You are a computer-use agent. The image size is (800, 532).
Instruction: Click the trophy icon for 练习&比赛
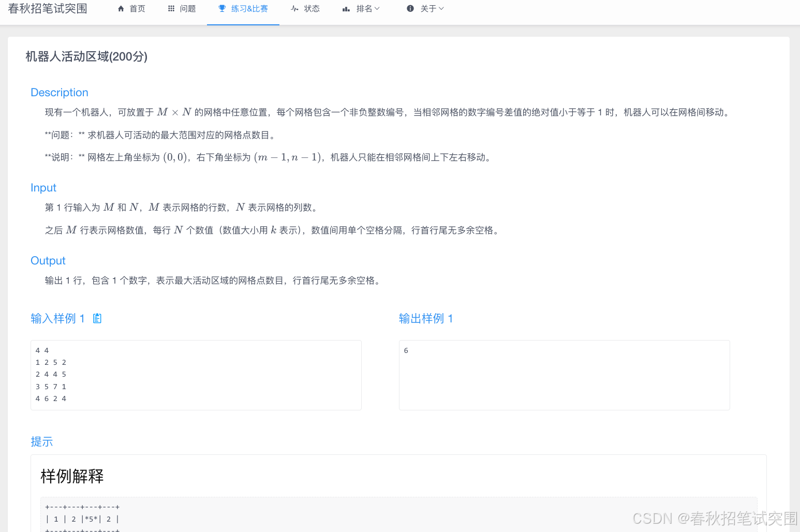pyautogui.click(x=222, y=9)
